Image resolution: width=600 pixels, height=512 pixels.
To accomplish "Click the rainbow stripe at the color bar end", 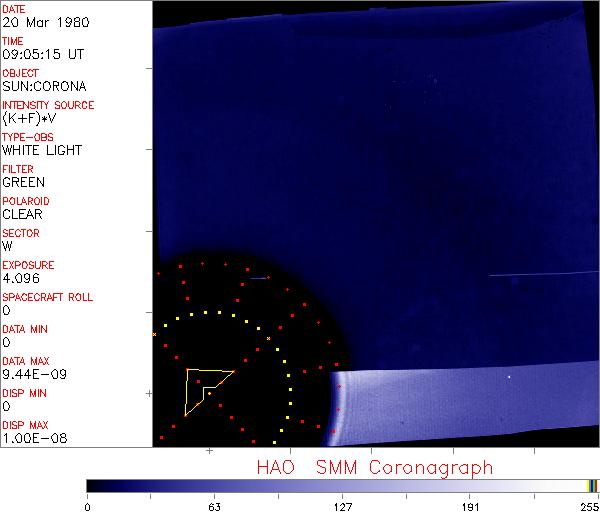I will click(592, 486).
